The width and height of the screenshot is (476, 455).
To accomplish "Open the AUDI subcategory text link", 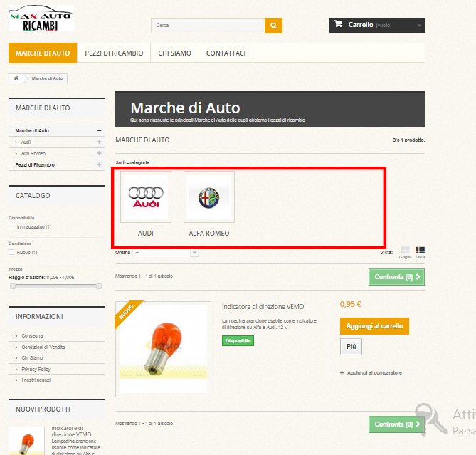I will tap(146, 234).
